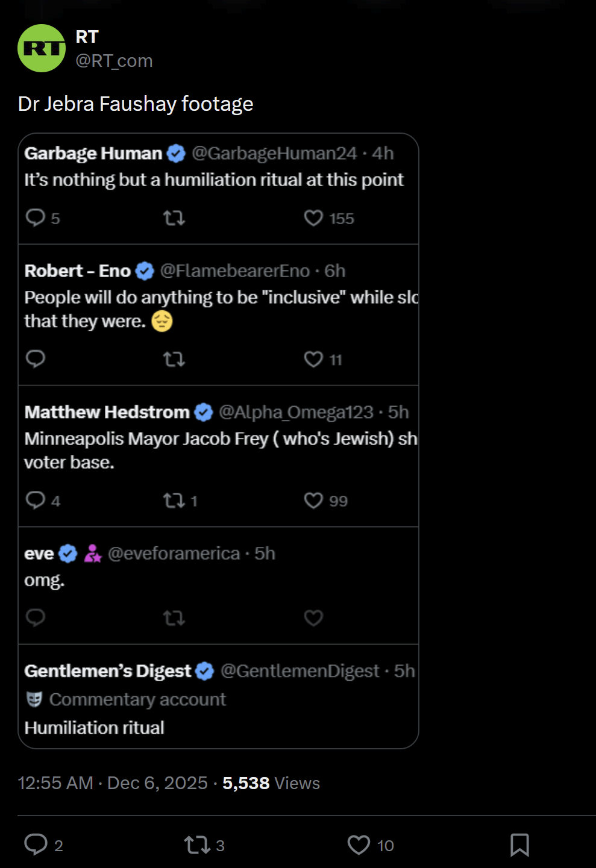Reply to the main RT post
Viewport: 596px width, 868px height.
coord(36,845)
